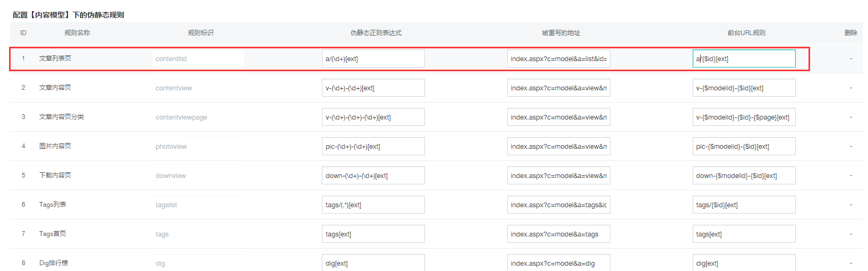868x271 pixels.
Task: Focus the front URL rule field containing a/{$id}[ext]
Action: click(744, 59)
